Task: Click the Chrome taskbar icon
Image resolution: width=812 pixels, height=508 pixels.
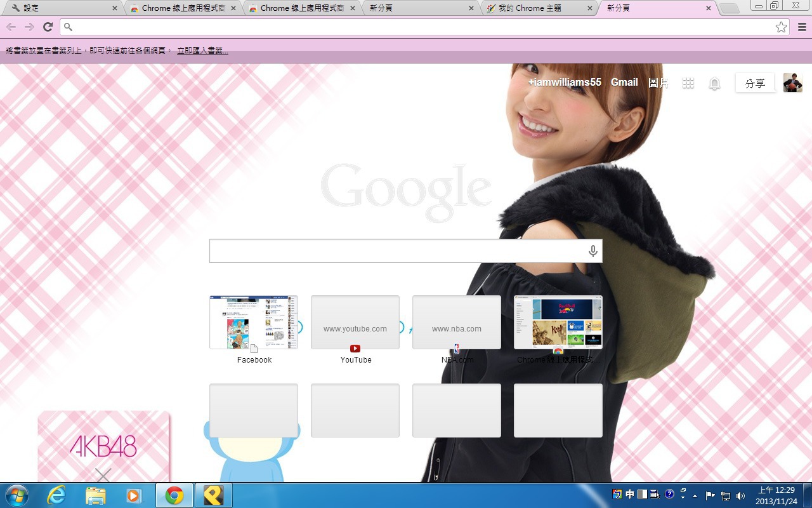Action: 174,495
